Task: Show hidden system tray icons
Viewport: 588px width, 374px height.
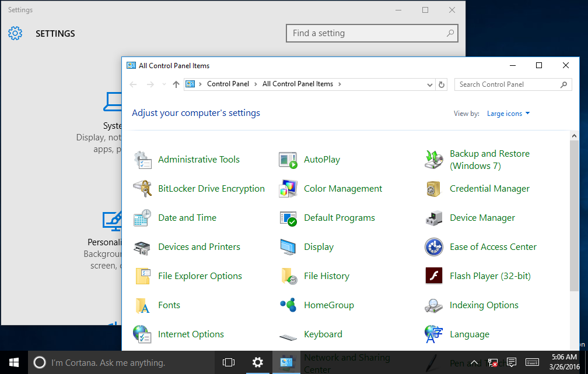Action: [474, 362]
